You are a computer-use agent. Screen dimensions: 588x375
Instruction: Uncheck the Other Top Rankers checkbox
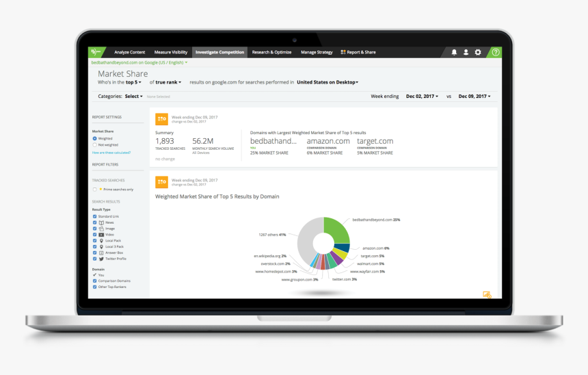click(x=94, y=287)
